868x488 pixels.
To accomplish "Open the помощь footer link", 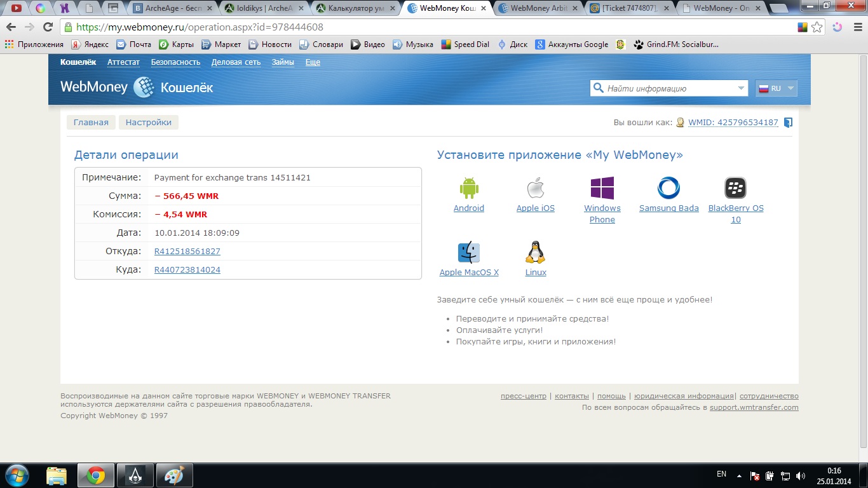I will 611,396.
